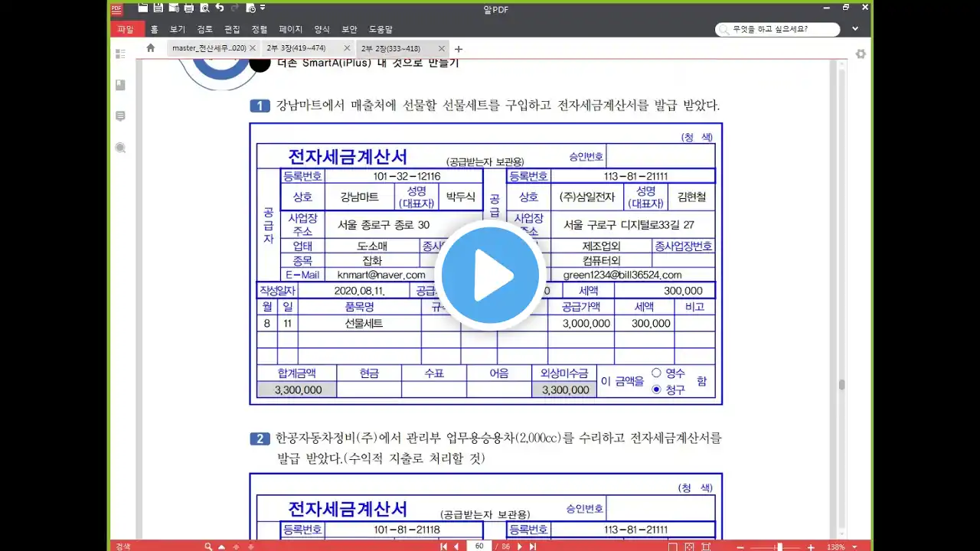
Task: Click the Undo arrow icon
Action: (220, 8)
